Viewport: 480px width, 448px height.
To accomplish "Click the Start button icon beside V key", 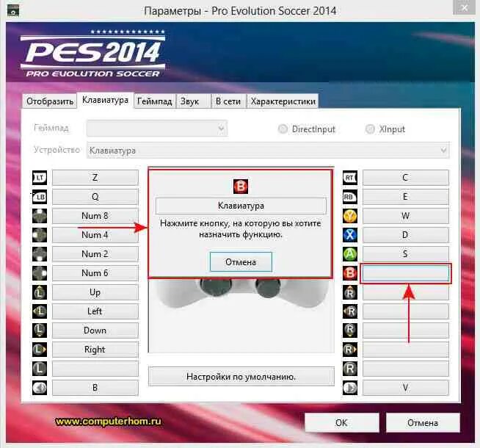I will [x=350, y=388].
